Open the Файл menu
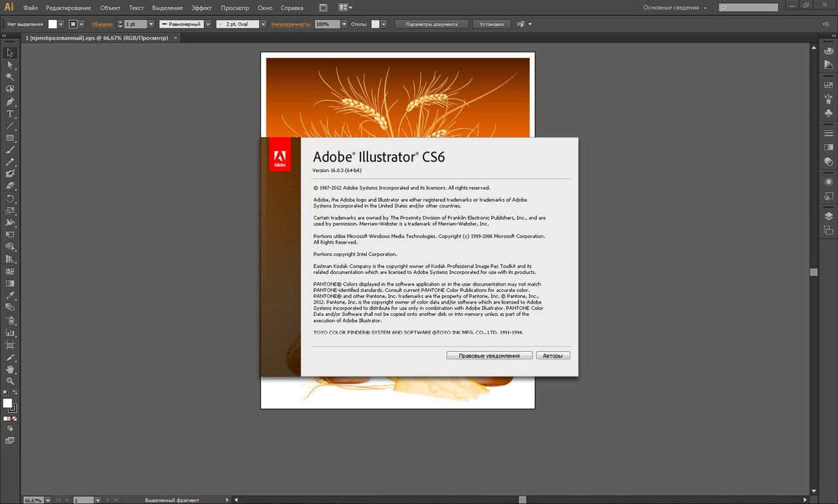838x504 pixels. pos(30,8)
